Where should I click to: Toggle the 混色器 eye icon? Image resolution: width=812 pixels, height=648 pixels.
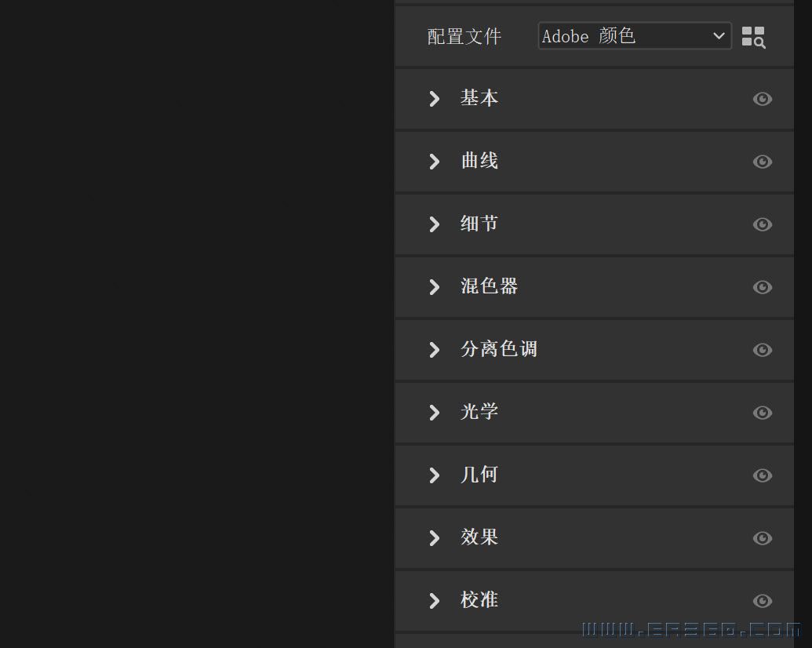[762, 287]
